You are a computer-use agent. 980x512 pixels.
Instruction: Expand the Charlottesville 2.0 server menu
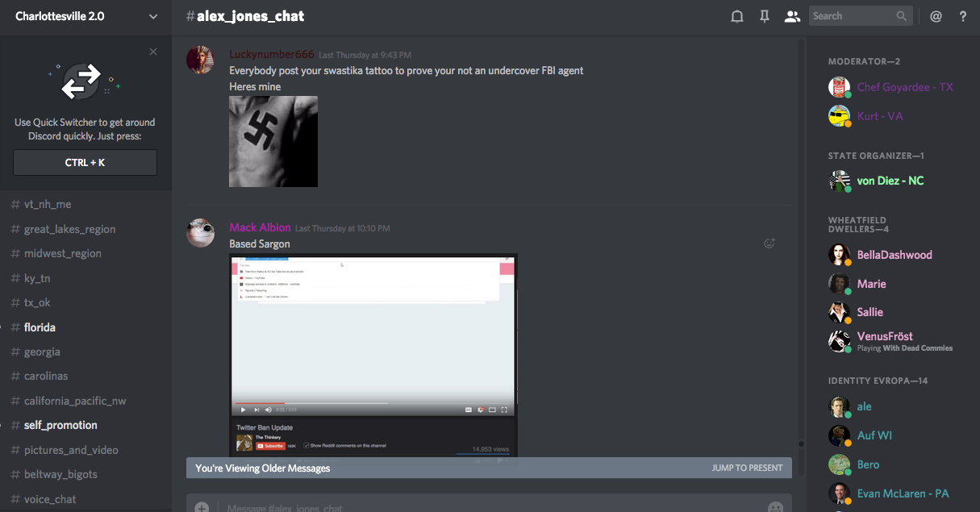click(153, 16)
